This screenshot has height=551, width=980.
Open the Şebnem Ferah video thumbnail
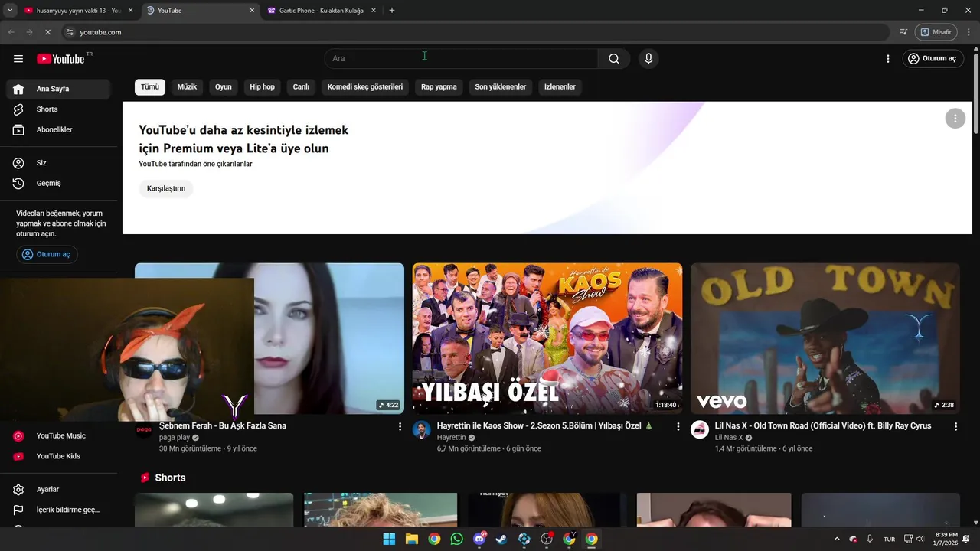329,339
